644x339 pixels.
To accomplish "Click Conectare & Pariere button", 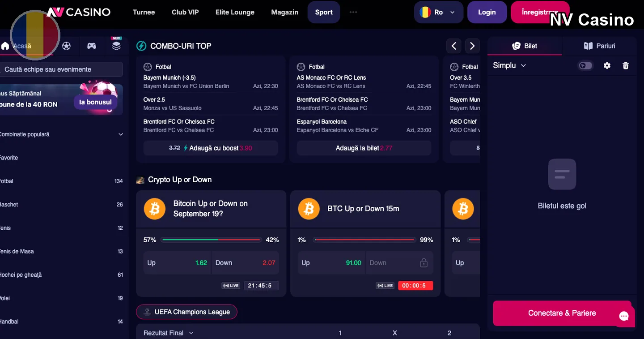I will pyautogui.click(x=562, y=313).
